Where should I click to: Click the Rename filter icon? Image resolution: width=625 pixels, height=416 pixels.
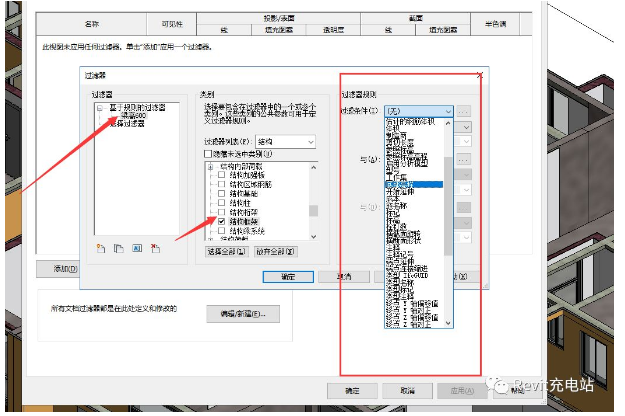137,248
